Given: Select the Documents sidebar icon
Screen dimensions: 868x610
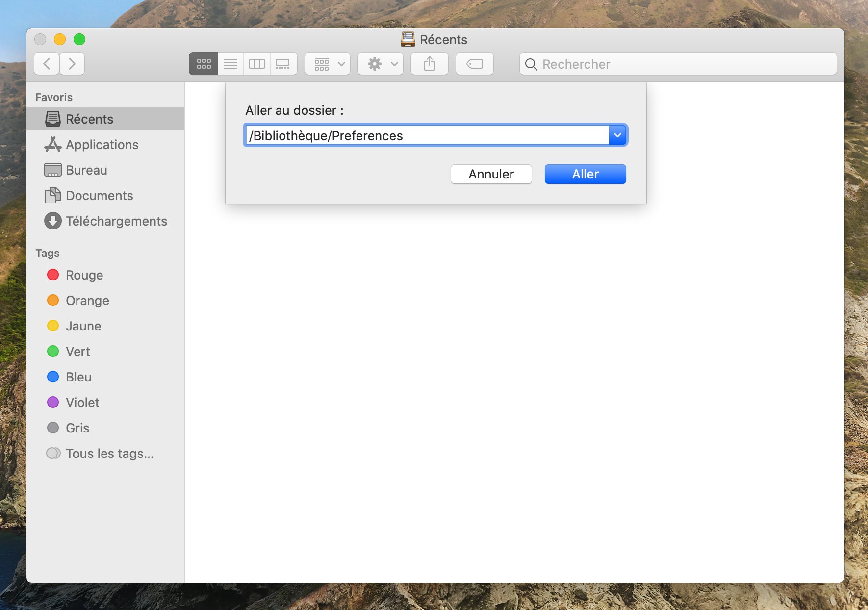Looking at the screenshot, I should click(x=53, y=196).
